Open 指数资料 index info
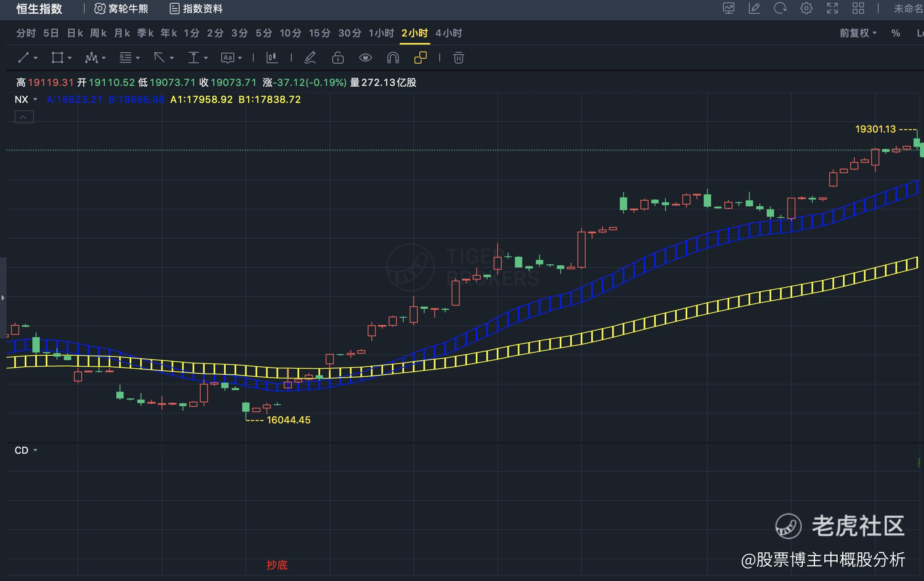This screenshot has width=924, height=581. click(196, 9)
